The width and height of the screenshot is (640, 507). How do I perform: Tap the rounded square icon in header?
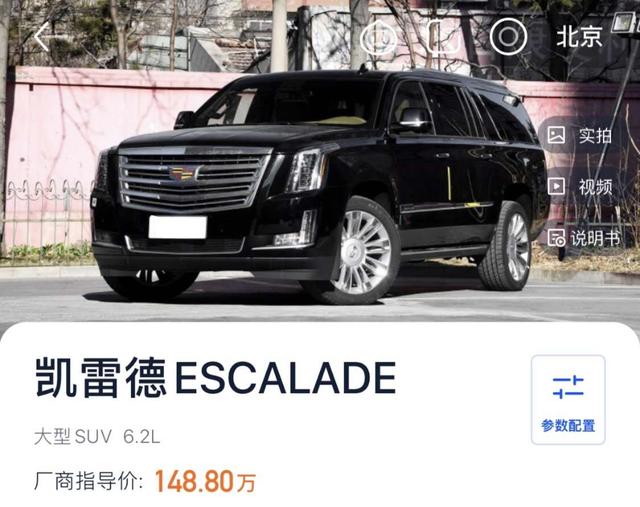click(444, 37)
